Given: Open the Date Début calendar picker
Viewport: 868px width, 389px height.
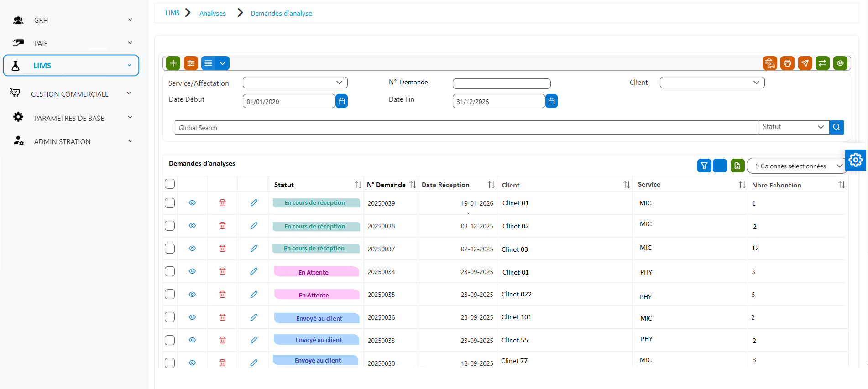Looking at the screenshot, I should point(341,101).
